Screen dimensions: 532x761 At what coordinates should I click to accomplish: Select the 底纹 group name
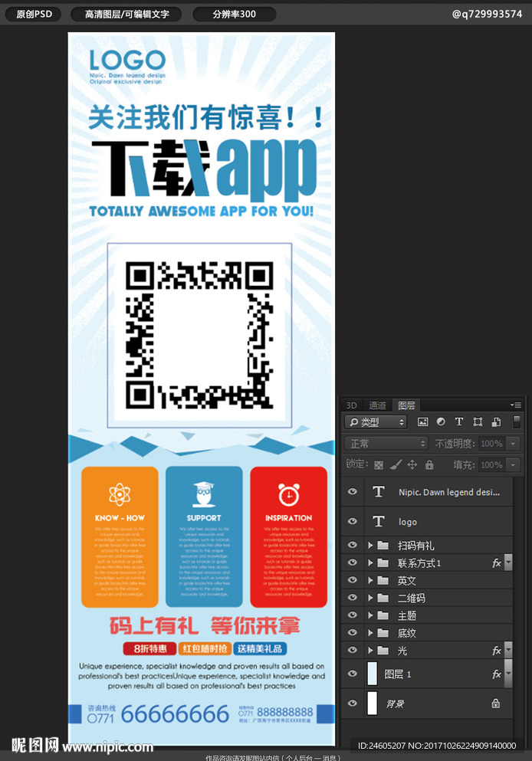coord(407,633)
